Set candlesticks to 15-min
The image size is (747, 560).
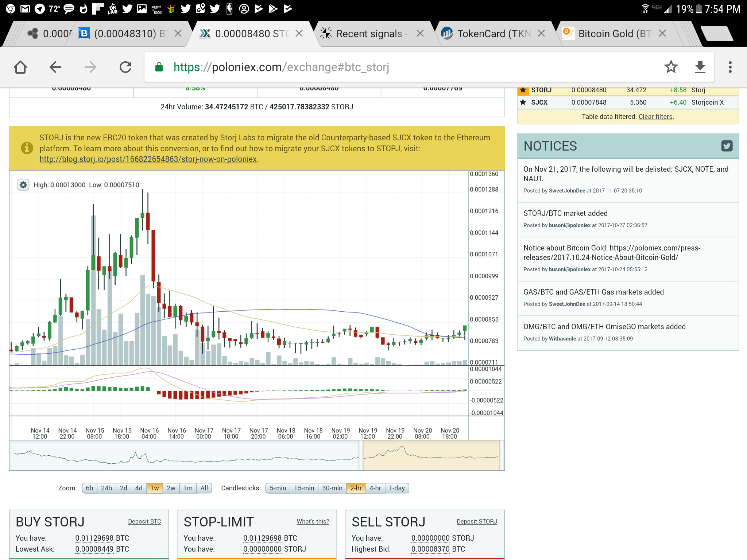(304, 488)
